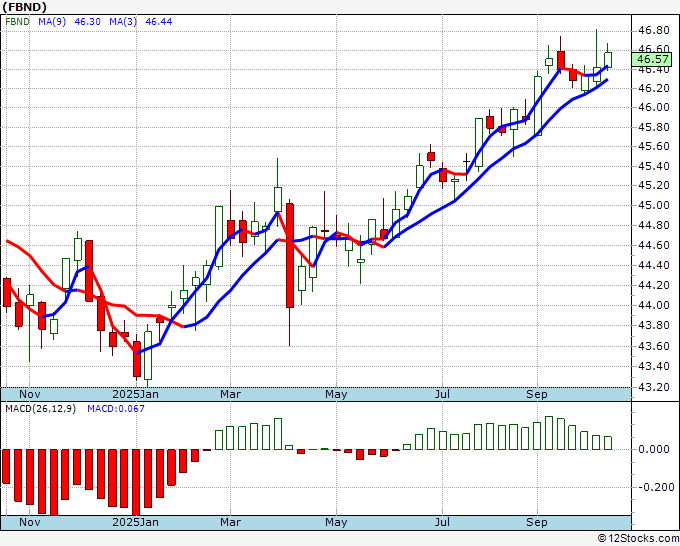The width and height of the screenshot is (680, 546).
Task: Select the FBND legend label
Action: tap(17, 21)
